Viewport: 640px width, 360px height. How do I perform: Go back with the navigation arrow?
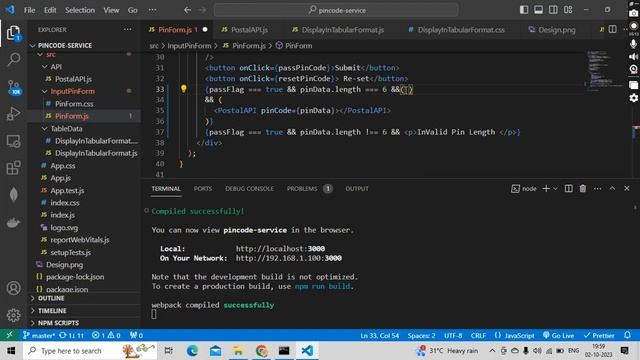pos(187,10)
